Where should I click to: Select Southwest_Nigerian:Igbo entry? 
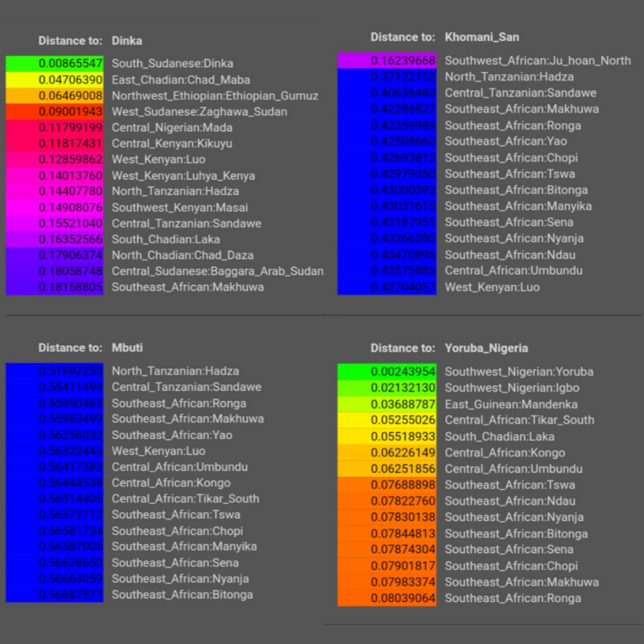pyautogui.click(x=512, y=388)
